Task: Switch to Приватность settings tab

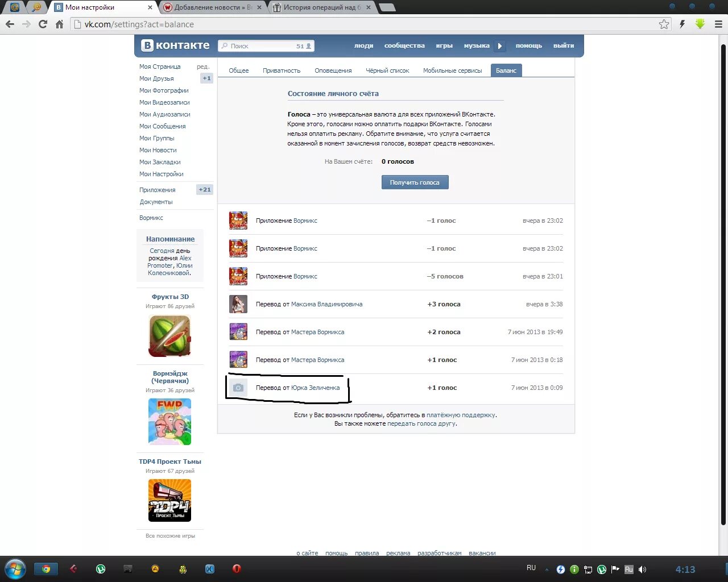Action: [282, 70]
